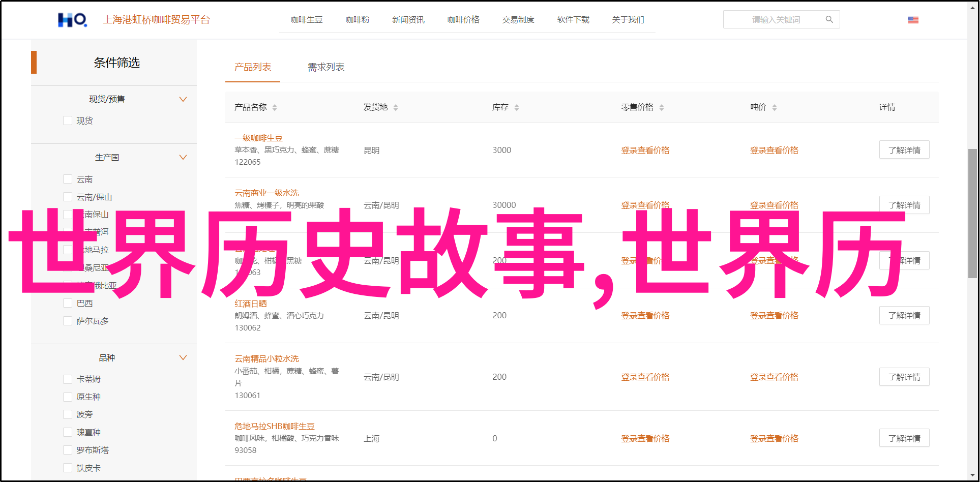Click the 上海港虹桥咖啡贸易平台 site title

pos(157,20)
